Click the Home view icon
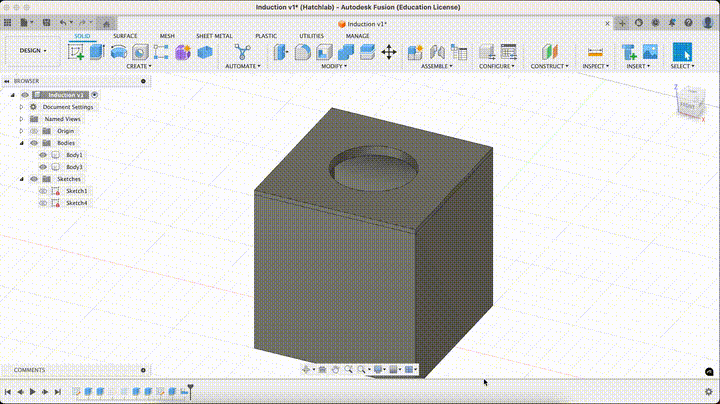The image size is (720, 404). pyautogui.click(x=107, y=23)
